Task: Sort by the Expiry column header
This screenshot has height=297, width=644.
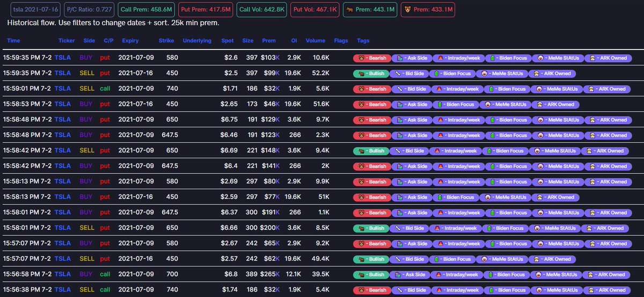Action: click(x=130, y=41)
